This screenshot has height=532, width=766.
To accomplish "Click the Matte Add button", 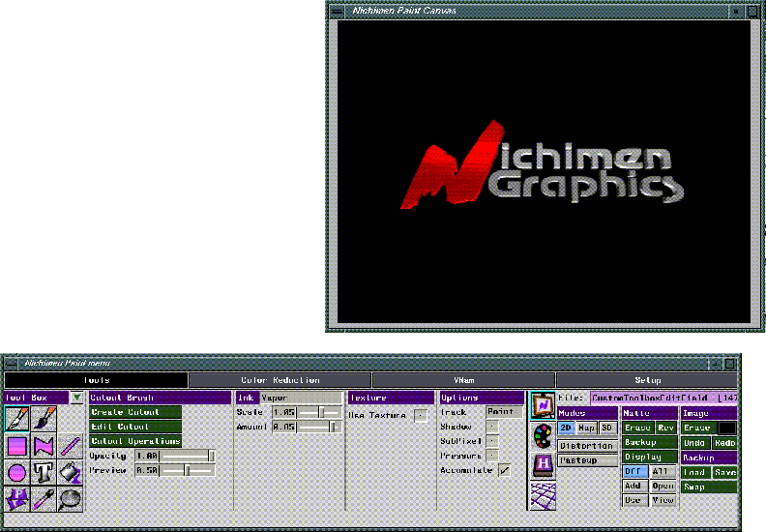I will click(x=633, y=487).
